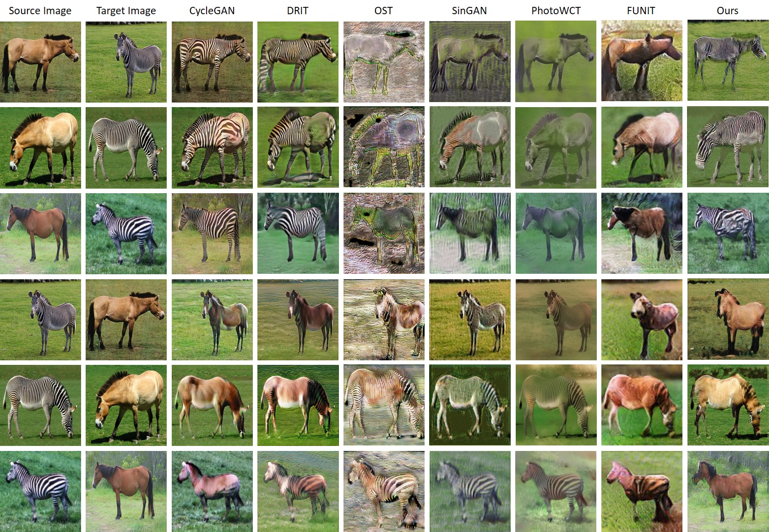Click the PhotoWCT column heading
The height and width of the screenshot is (532, 769).
pyautogui.click(x=556, y=11)
